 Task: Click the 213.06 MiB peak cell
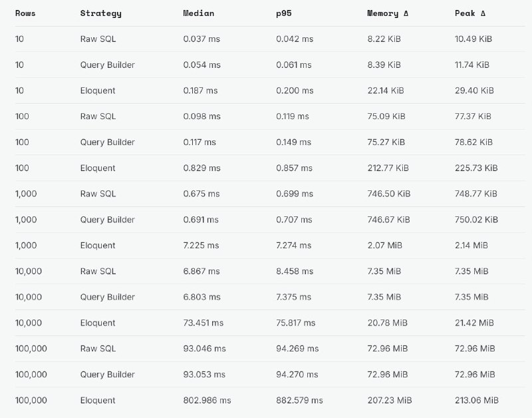click(477, 400)
